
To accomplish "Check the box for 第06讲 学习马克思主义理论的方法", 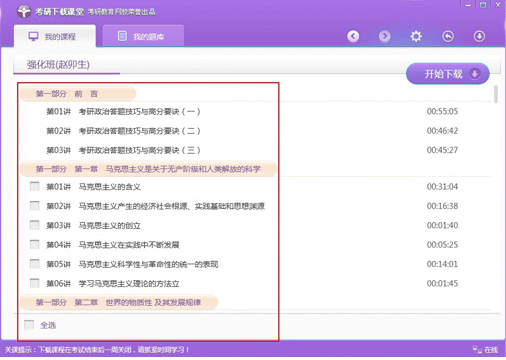I will pos(34,283).
